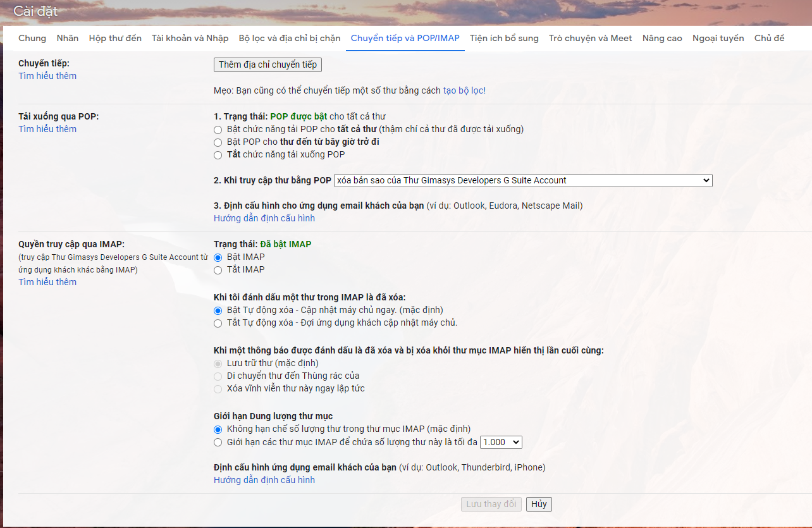This screenshot has width=812, height=528.
Task: Switch to the 'Chủ đề' tab
Action: point(769,38)
